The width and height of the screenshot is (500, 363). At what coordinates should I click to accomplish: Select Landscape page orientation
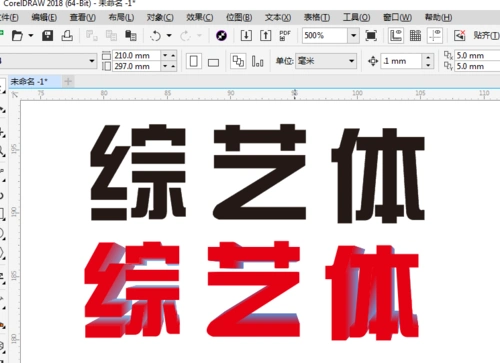pos(213,62)
